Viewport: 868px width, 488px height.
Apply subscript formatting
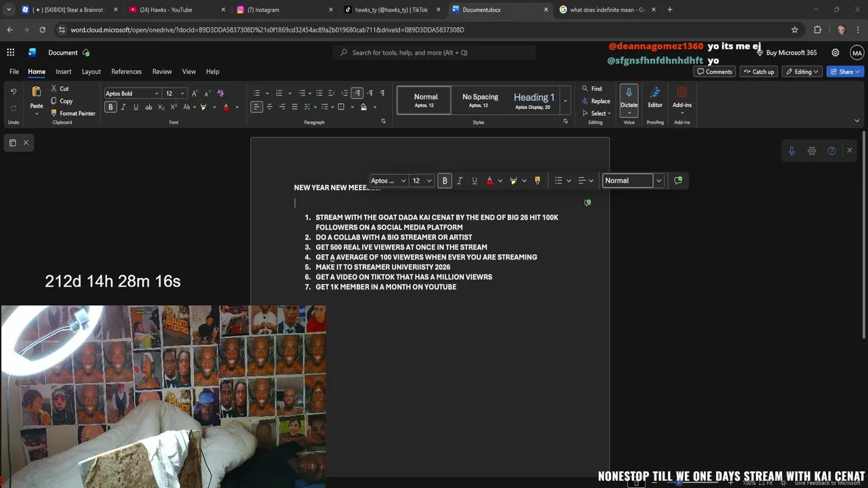(161, 107)
